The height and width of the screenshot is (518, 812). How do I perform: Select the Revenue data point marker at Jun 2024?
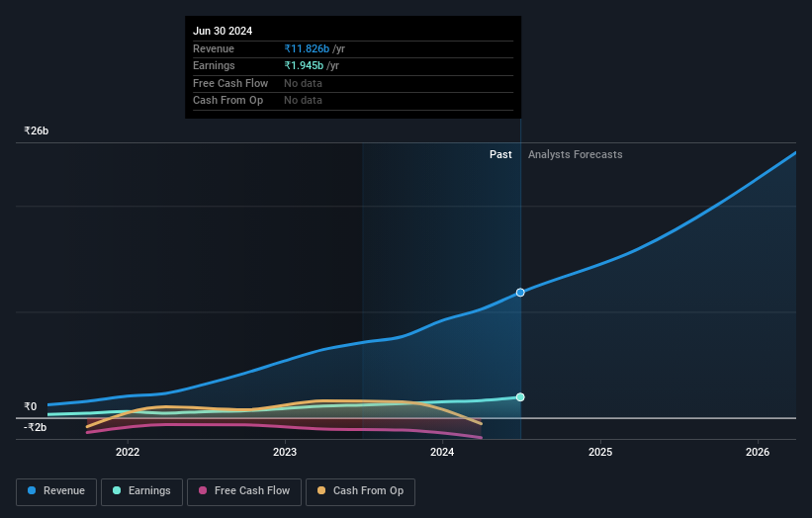coord(520,293)
